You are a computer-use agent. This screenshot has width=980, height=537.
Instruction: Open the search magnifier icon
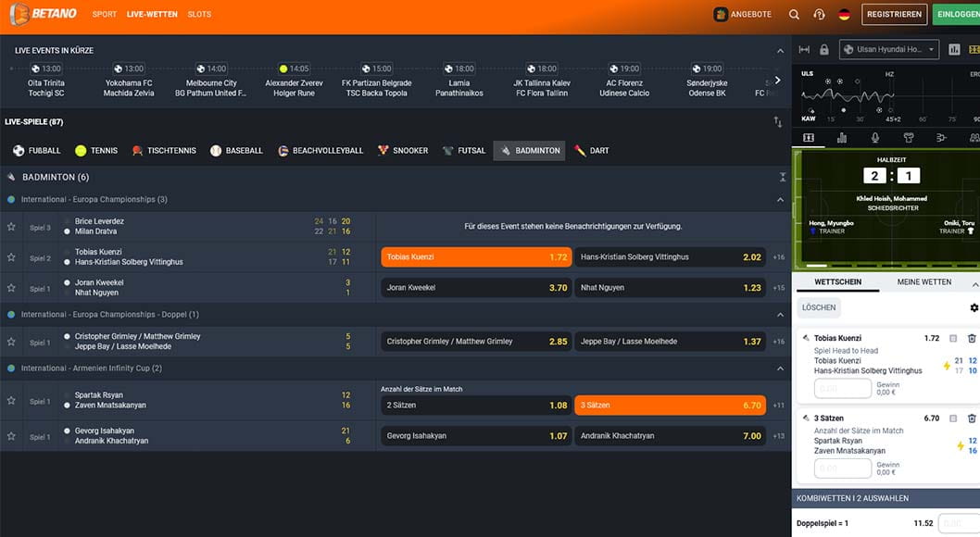point(794,15)
